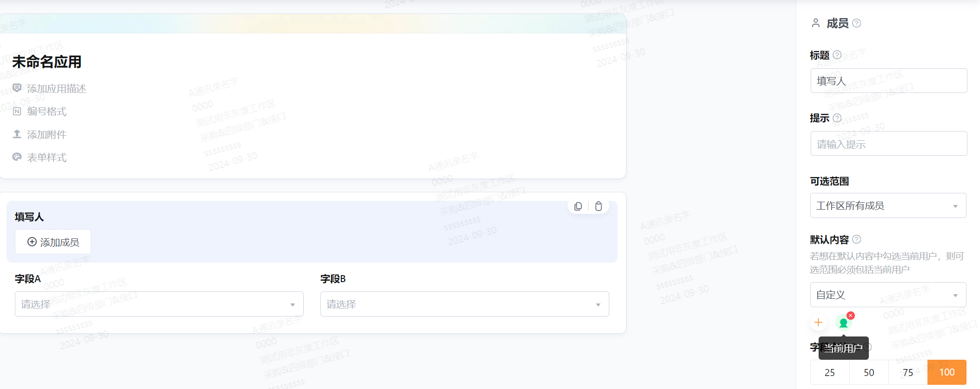Click 添加应用描述 to add an app description
980x389 pixels.
click(x=50, y=88)
